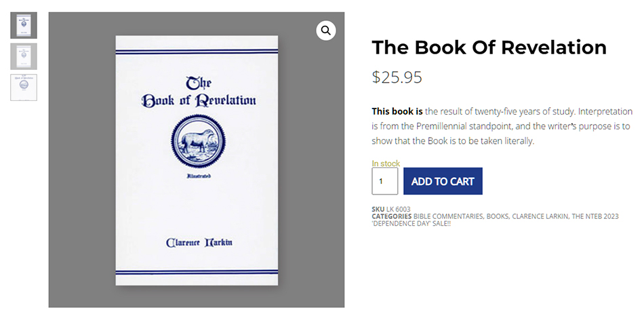Viewport: 644px width, 324px height.
Task: Click the SKU LK 6003 text
Action: 391,209
